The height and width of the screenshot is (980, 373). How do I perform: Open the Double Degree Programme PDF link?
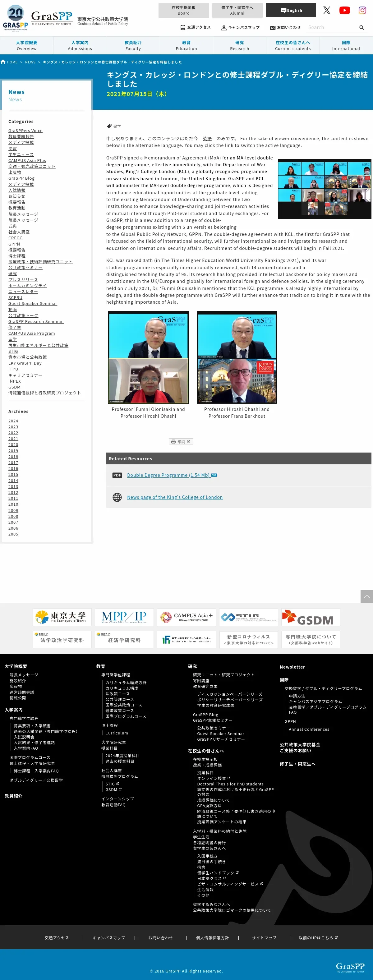[x=168, y=475]
